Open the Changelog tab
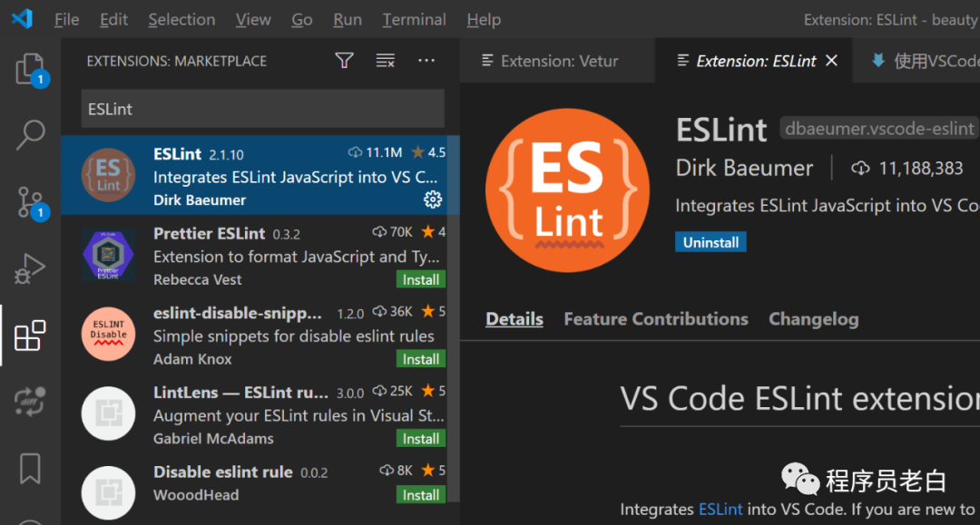The height and width of the screenshot is (525, 980). coord(813,319)
